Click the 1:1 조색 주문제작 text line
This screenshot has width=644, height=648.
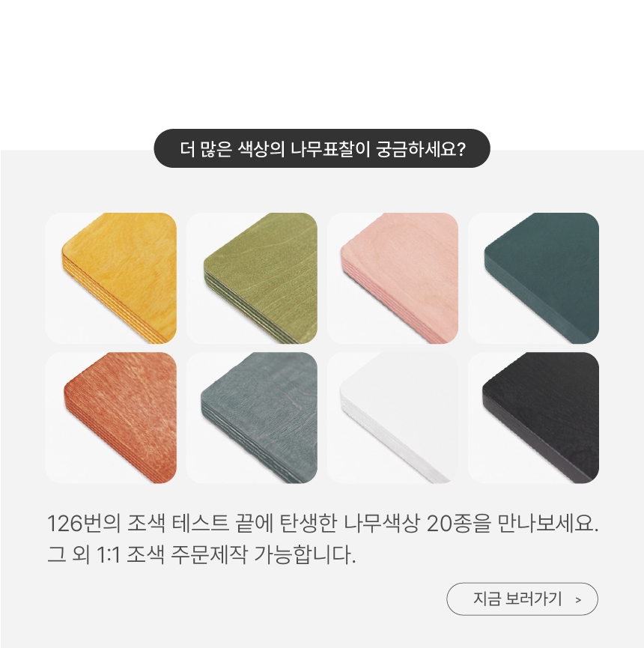[201, 554]
